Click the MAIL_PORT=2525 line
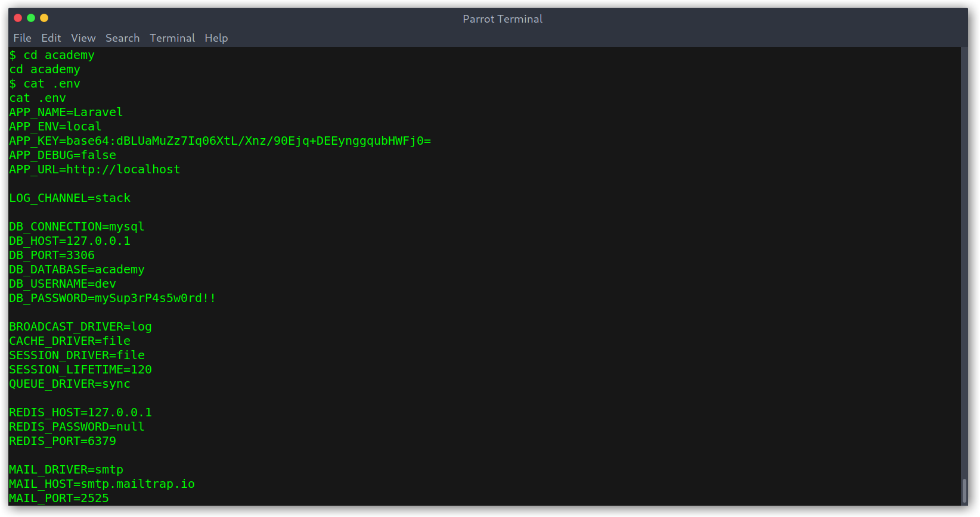This screenshot has height=517, width=980. pos(59,499)
